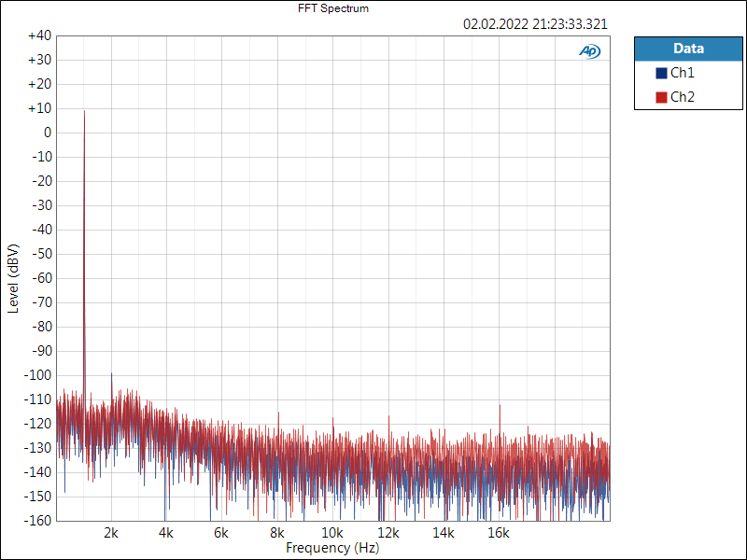Click the FFT Spectrum graph title

pos(333,8)
